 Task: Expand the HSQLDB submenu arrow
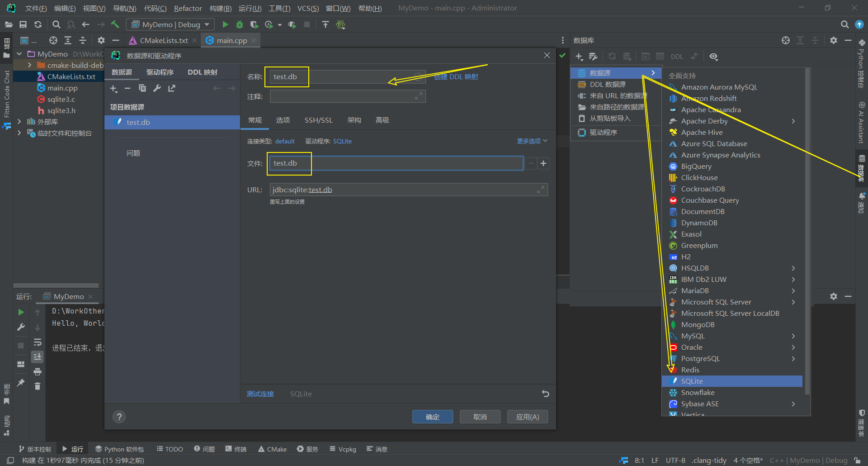click(x=793, y=268)
